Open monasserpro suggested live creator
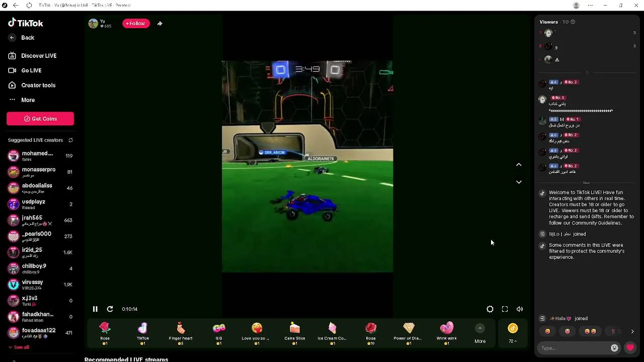644x362 pixels. tap(40, 172)
